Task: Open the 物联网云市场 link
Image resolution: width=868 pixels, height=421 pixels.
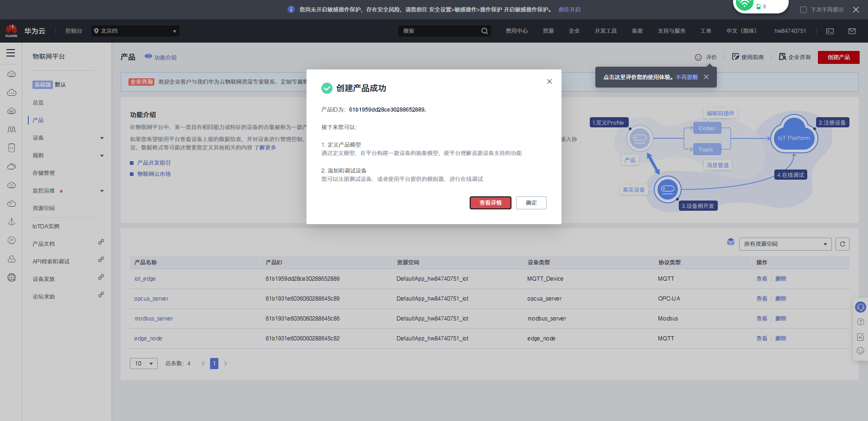Action: click(154, 174)
